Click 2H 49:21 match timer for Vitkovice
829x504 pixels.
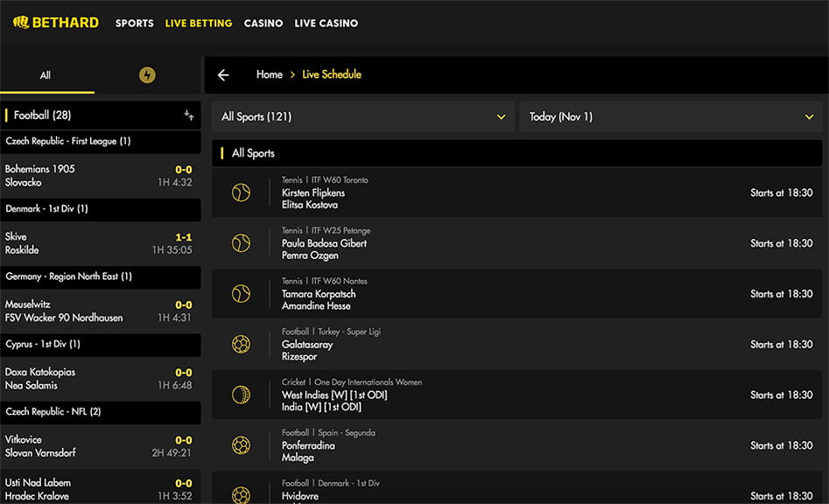(172, 452)
